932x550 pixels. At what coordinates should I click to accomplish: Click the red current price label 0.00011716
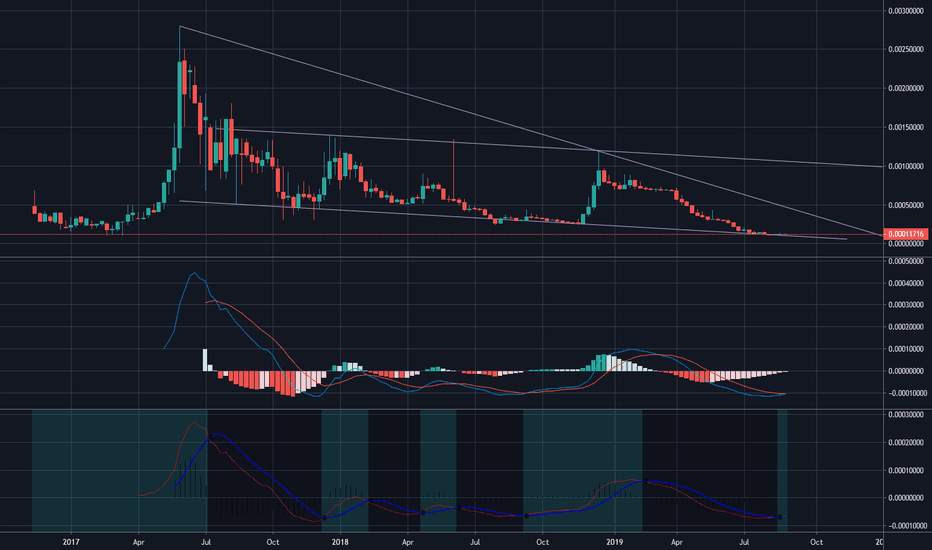905,234
